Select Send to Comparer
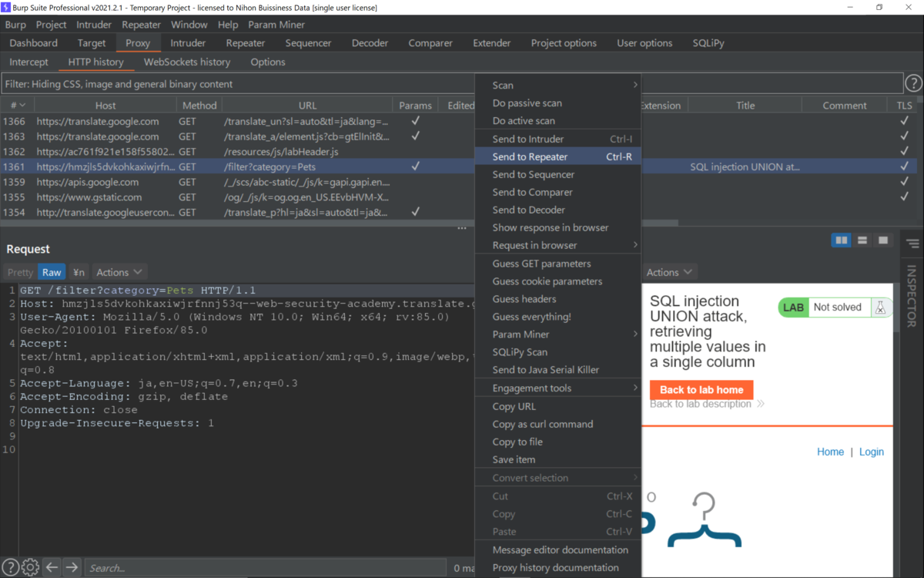The image size is (924, 578). tap(558, 192)
